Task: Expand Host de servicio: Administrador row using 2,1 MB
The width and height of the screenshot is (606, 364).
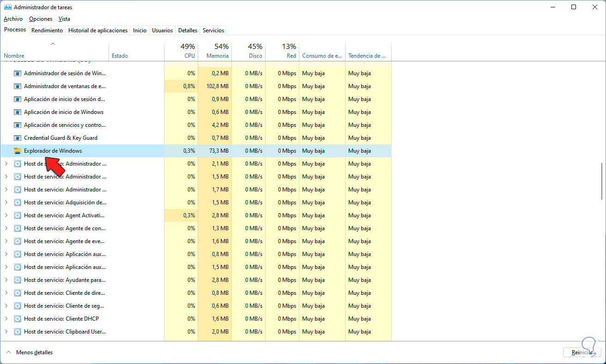Action: click(6, 164)
